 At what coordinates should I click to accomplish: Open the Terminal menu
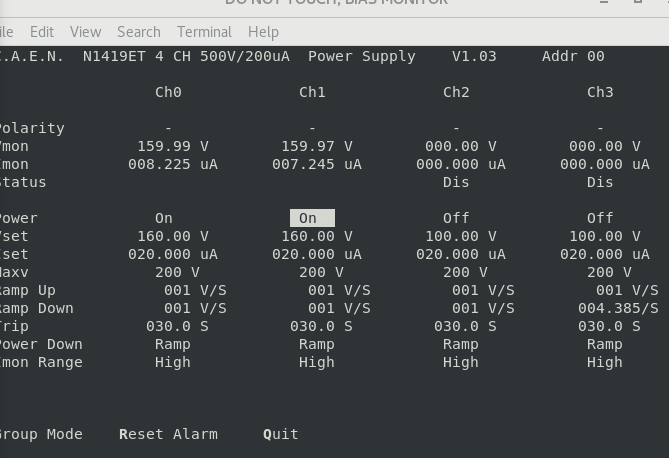(204, 32)
